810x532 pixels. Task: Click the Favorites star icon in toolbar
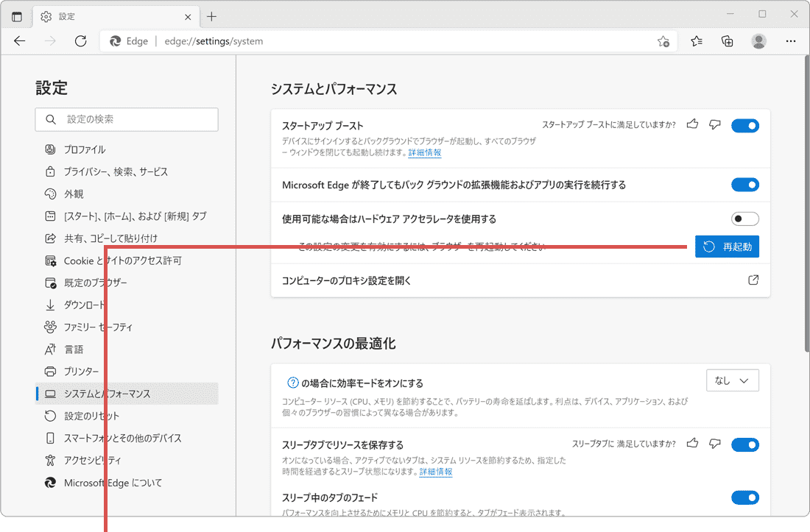tap(696, 41)
